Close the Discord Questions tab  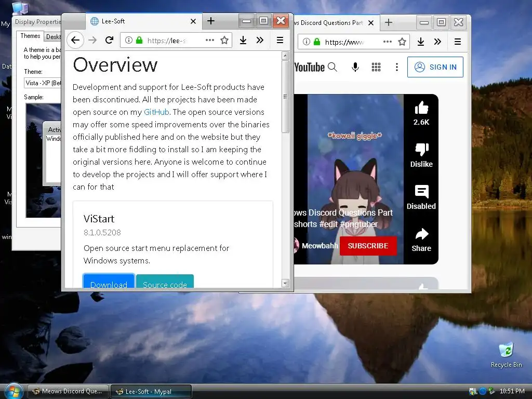click(371, 23)
